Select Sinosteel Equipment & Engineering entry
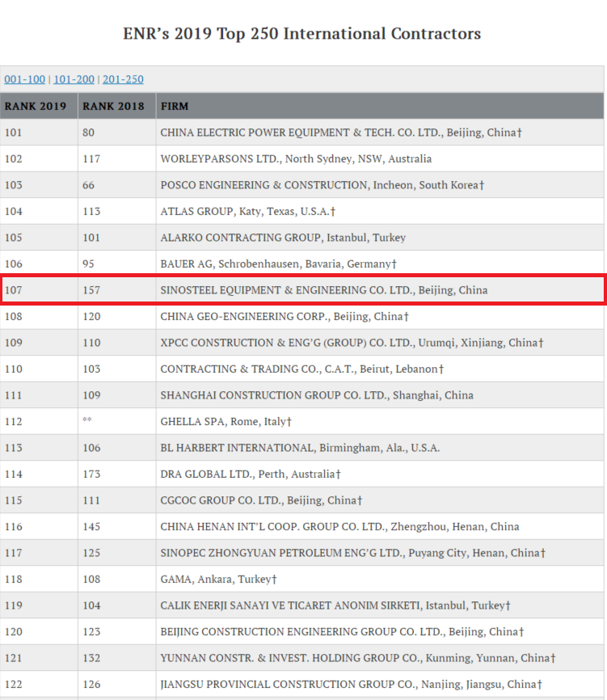The image size is (607, 700). [324, 290]
